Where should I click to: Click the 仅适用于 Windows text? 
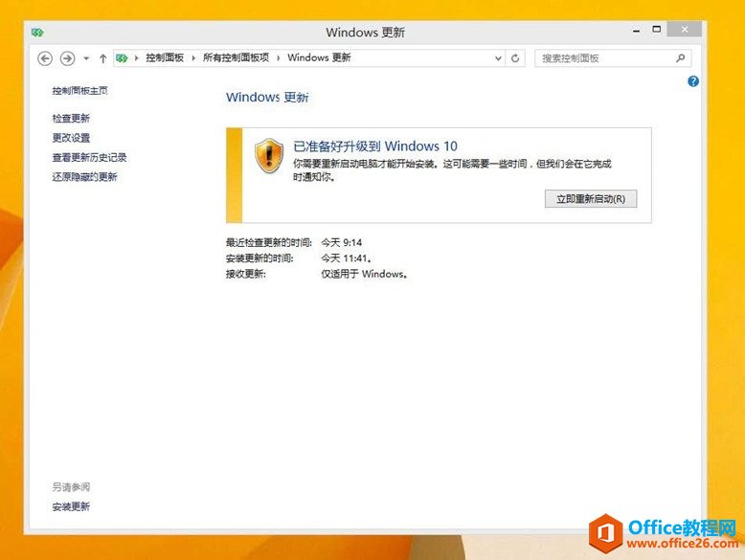click(x=364, y=274)
